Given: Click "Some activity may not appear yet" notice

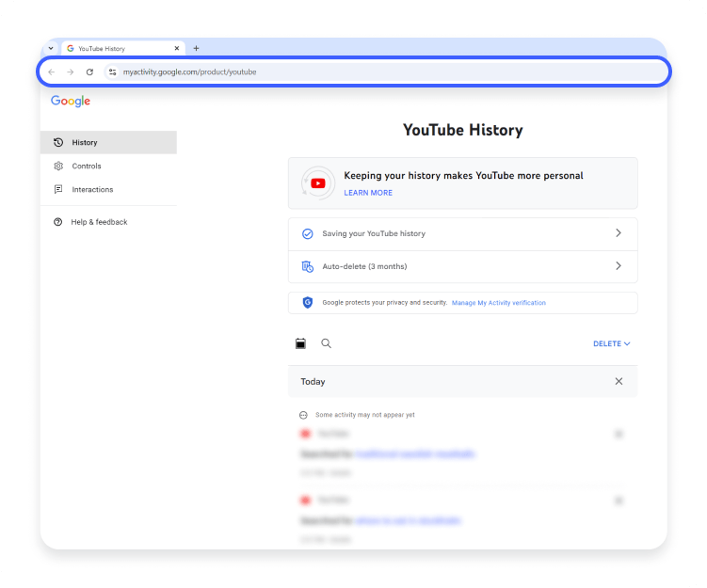Looking at the screenshot, I should pyautogui.click(x=364, y=415).
